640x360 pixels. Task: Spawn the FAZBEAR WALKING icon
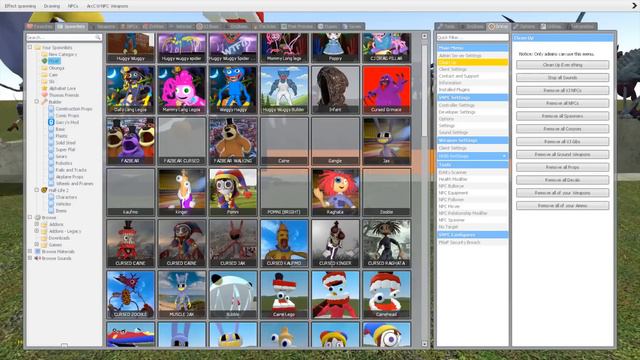tap(233, 141)
